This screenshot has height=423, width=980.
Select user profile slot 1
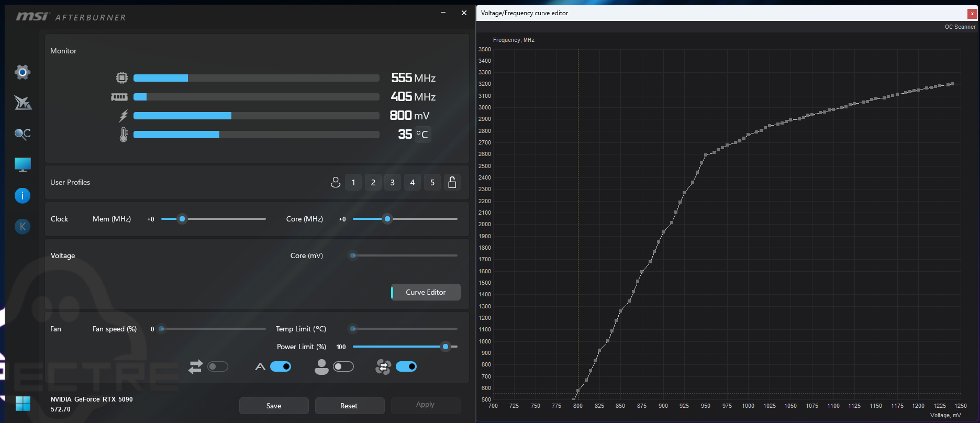point(353,182)
